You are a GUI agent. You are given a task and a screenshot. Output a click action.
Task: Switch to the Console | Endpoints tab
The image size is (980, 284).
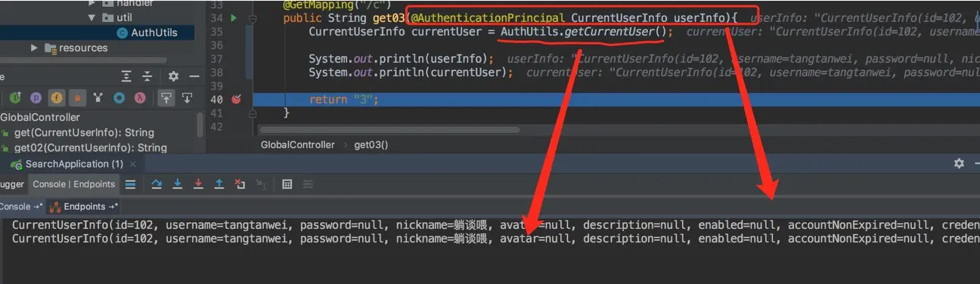[73, 184]
